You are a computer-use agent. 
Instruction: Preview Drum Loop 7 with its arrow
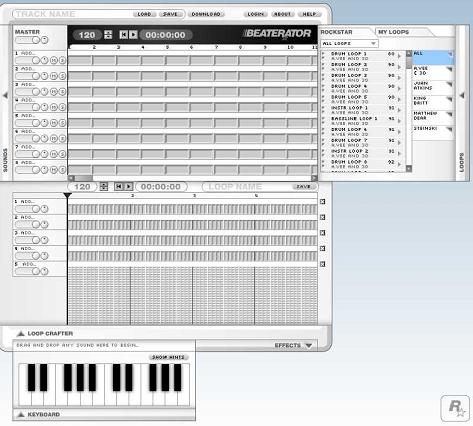[399, 143]
